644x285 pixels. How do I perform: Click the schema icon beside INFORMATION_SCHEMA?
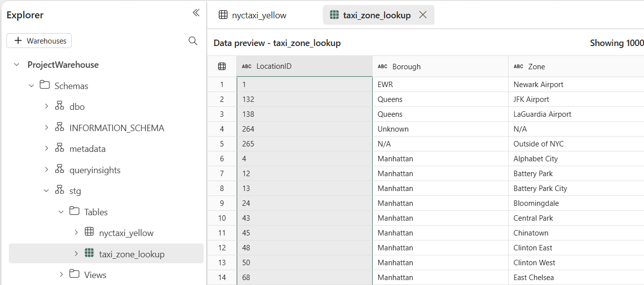pos(59,127)
